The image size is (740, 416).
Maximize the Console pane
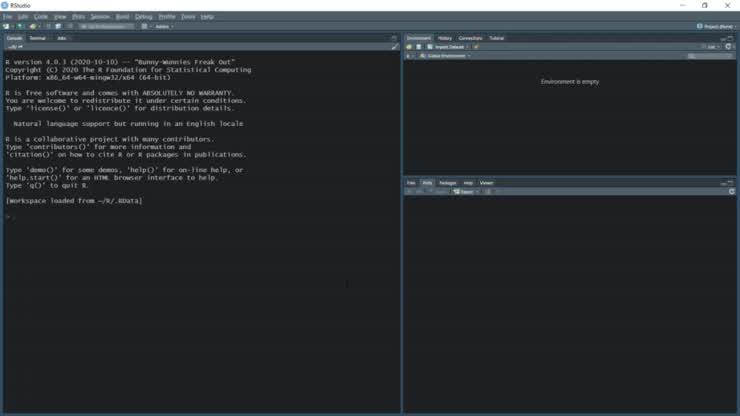tap(394, 38)
